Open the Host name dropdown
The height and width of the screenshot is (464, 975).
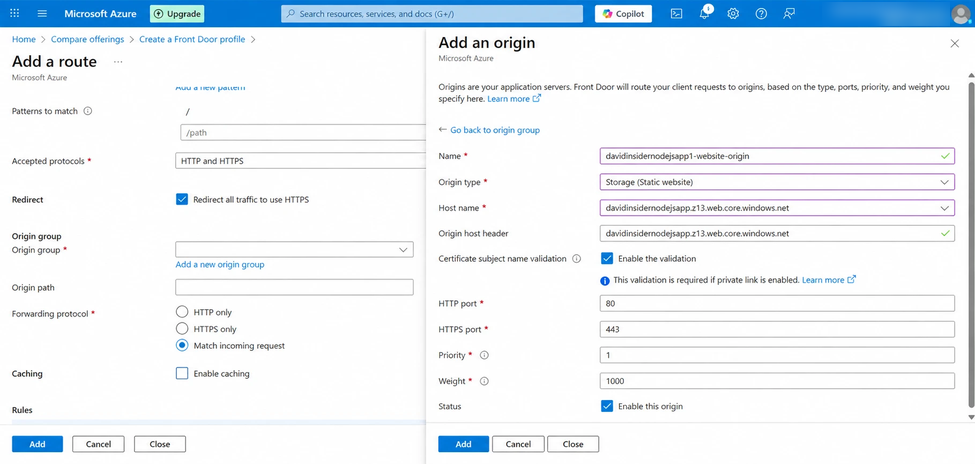(x=777, y=208)
